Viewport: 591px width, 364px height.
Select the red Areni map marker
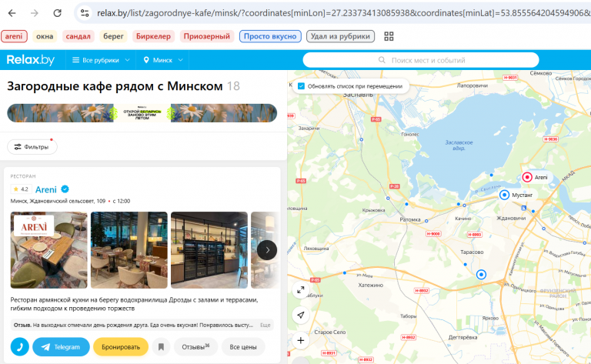tap(527, 177)
